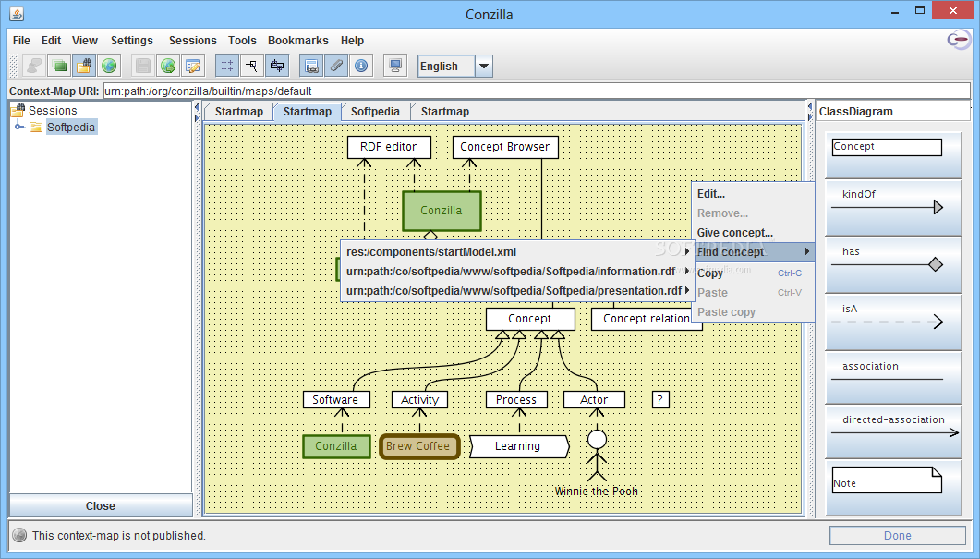Click the RDF editor concept box
980x559 pixels.
(389, 147)
